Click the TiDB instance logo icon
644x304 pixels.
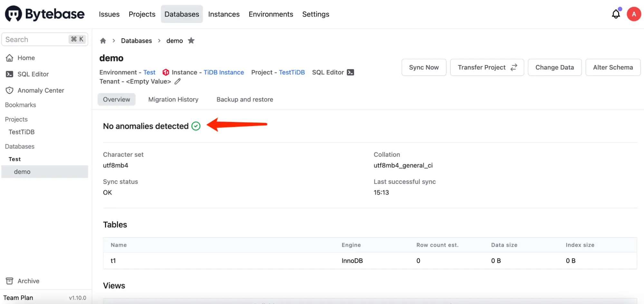coord(166,72)
